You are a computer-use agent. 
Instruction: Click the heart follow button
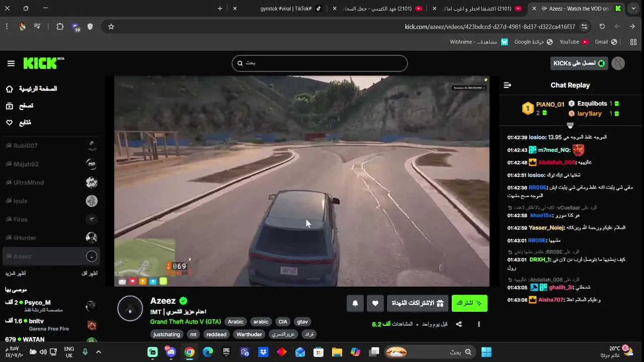point(375,303)
